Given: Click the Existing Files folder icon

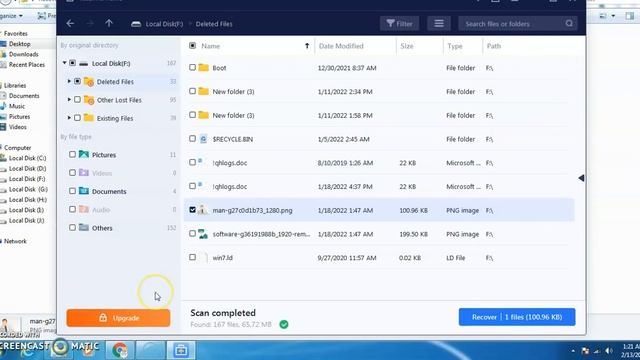Looking at the screenshot, I should click(89, 118).
